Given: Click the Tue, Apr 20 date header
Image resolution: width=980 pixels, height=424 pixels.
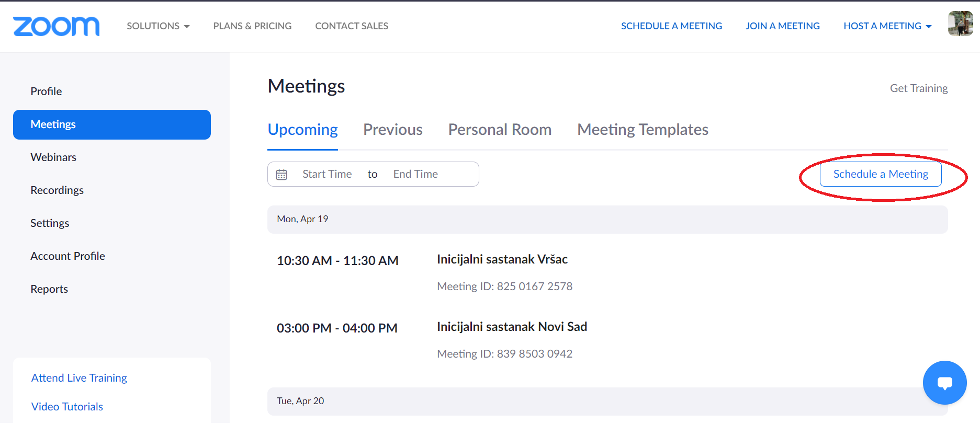Looking at the screenshot, I should [x=607, y=402].
